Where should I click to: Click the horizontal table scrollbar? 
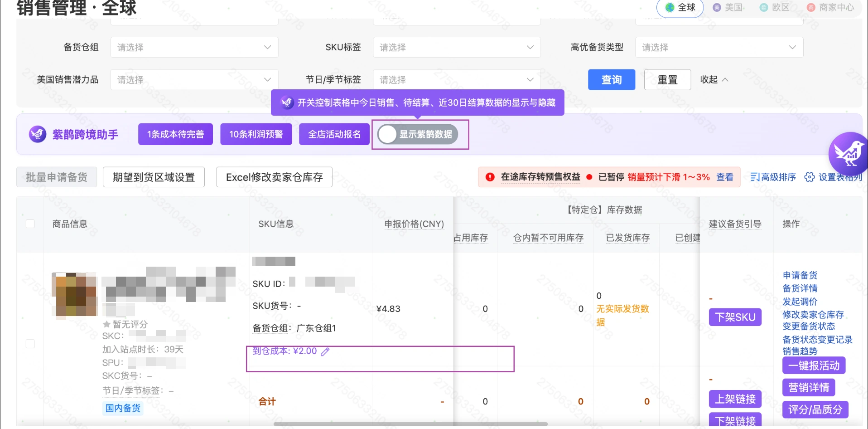410,424
